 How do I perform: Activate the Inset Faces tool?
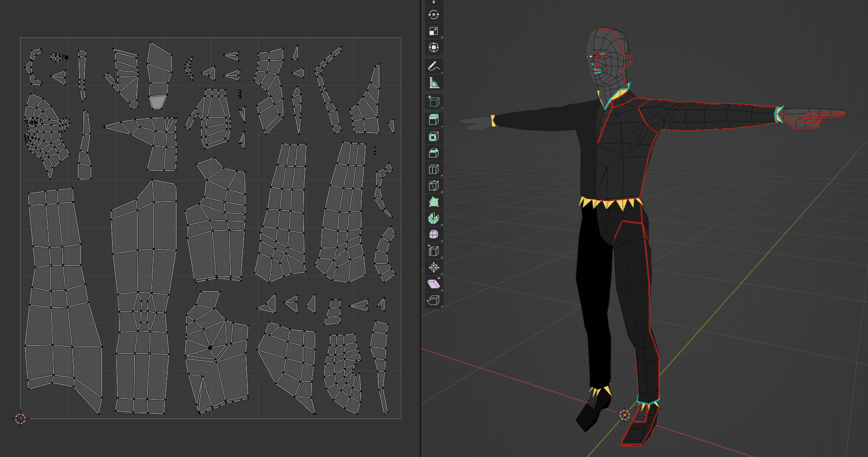(434, 137)
